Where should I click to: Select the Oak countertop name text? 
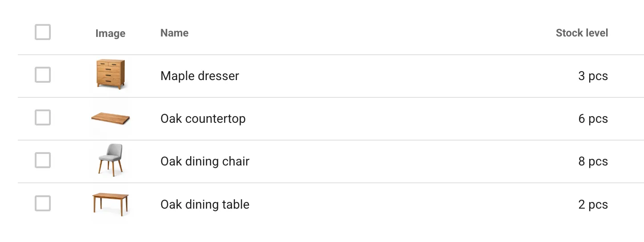203,119
